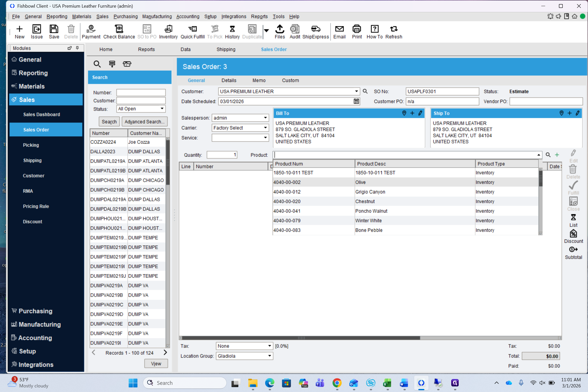Click the horizontal scrollbar under the items table
Viewport: 588px width, 392px height.
301,338
